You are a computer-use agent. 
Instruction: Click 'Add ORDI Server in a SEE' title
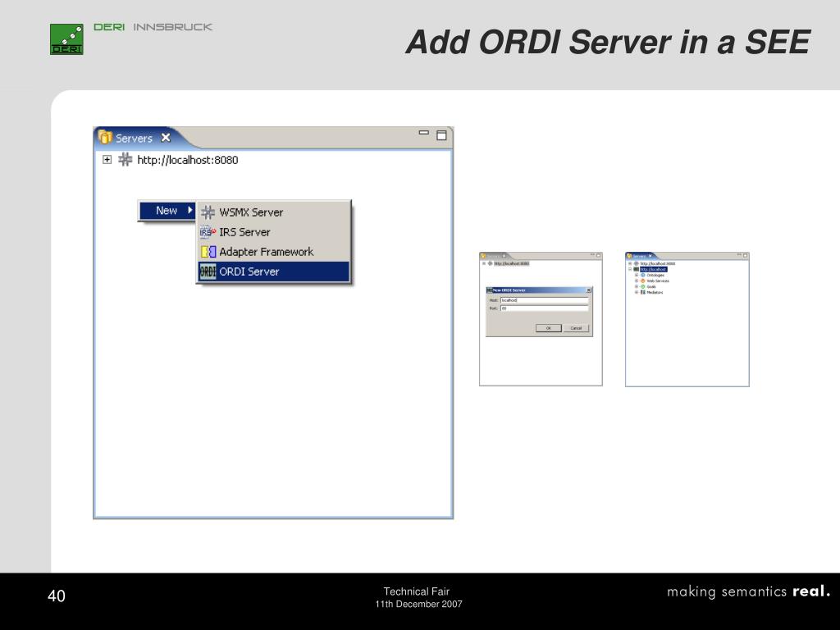coord(608,42)
